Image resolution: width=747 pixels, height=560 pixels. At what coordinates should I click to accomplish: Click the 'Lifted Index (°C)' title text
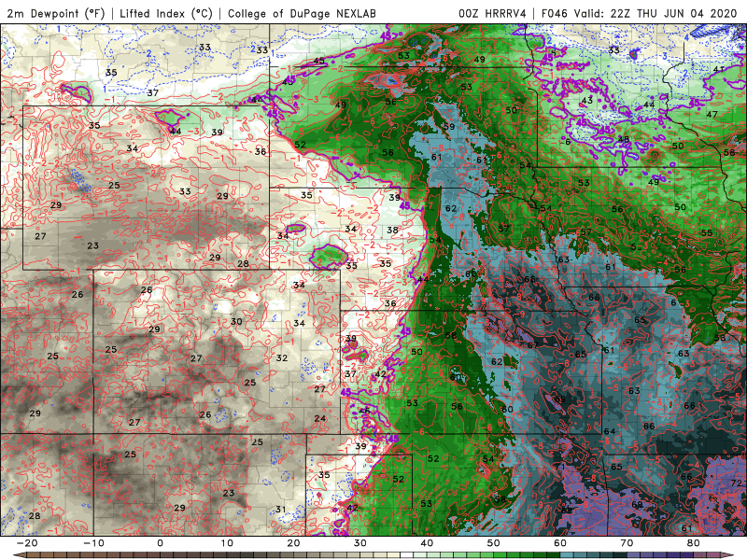166,13
